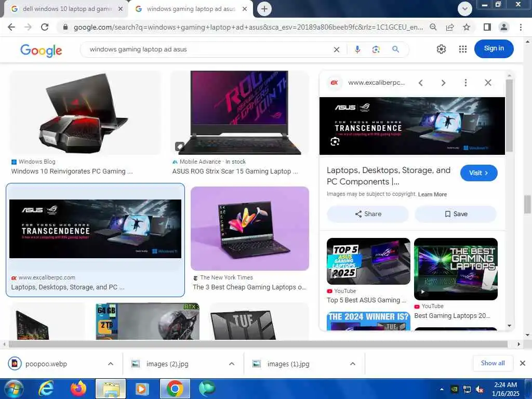
Task: Close the dell windows 10 laptop tab
Action: [121, 9]
